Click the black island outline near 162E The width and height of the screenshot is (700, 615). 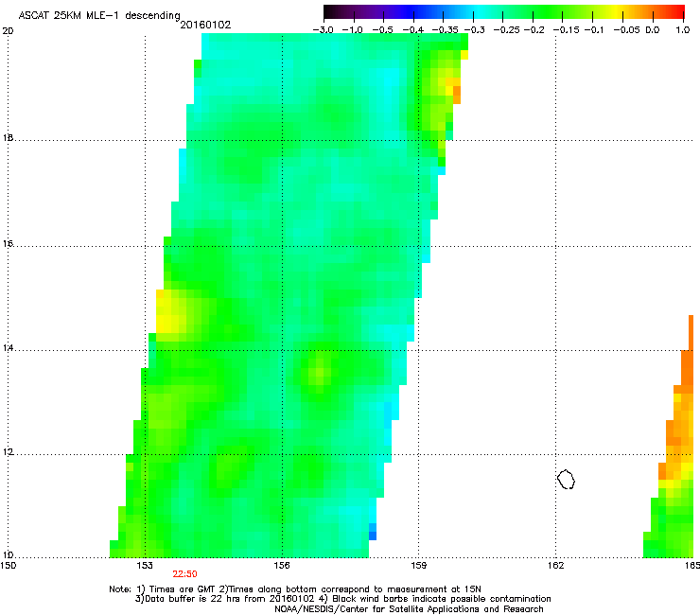[566, 479]
